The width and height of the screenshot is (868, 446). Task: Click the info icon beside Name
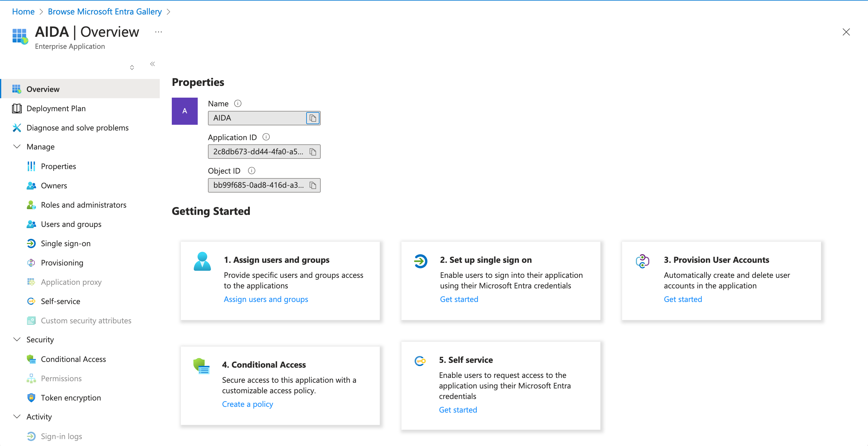(x=238, y=103)
